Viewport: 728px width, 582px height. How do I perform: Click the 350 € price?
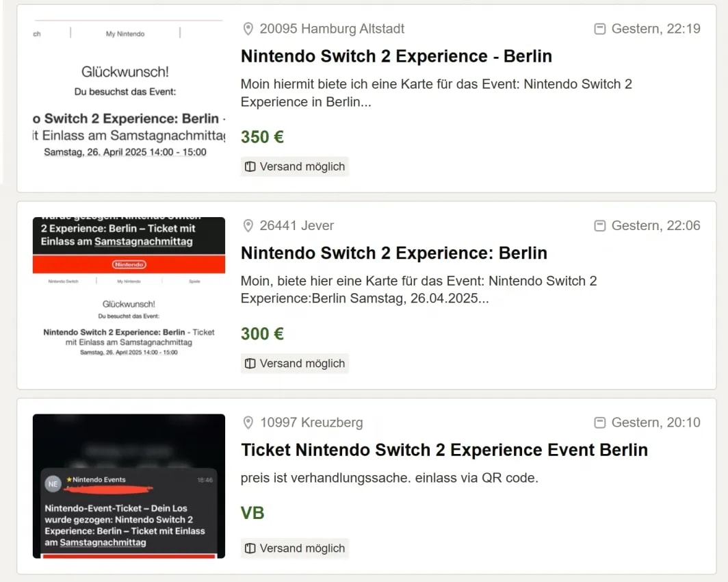[262, 137]
